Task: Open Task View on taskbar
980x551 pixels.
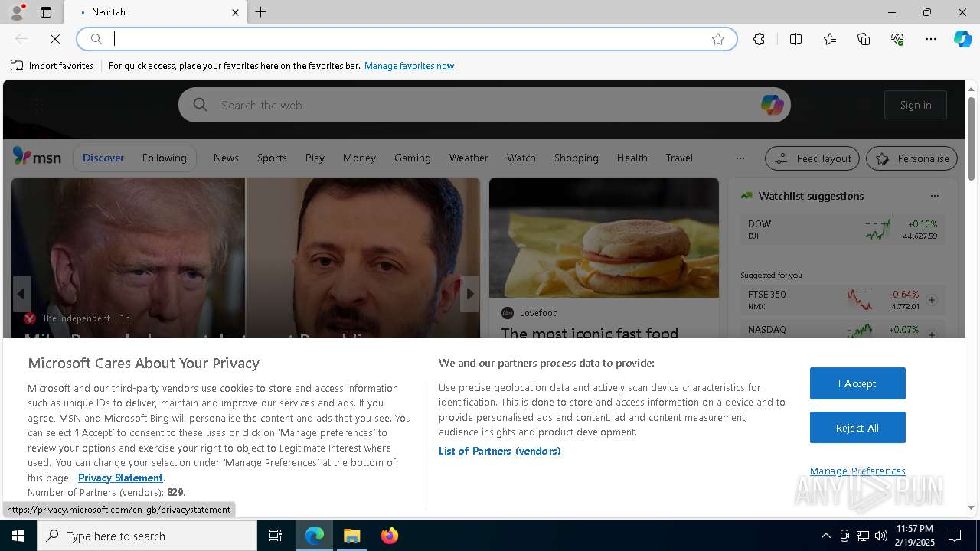Action: (276, 536)
